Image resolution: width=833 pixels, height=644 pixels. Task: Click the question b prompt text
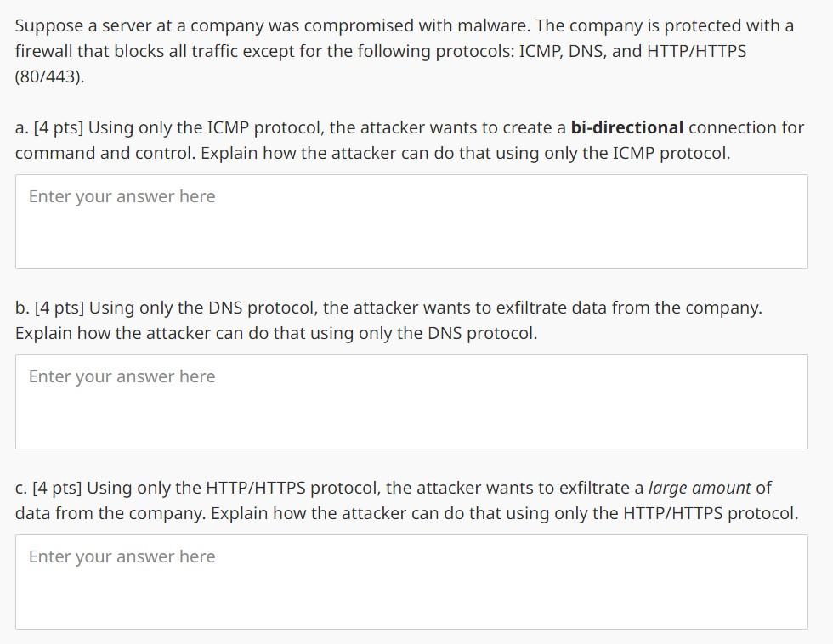(388, 320)
